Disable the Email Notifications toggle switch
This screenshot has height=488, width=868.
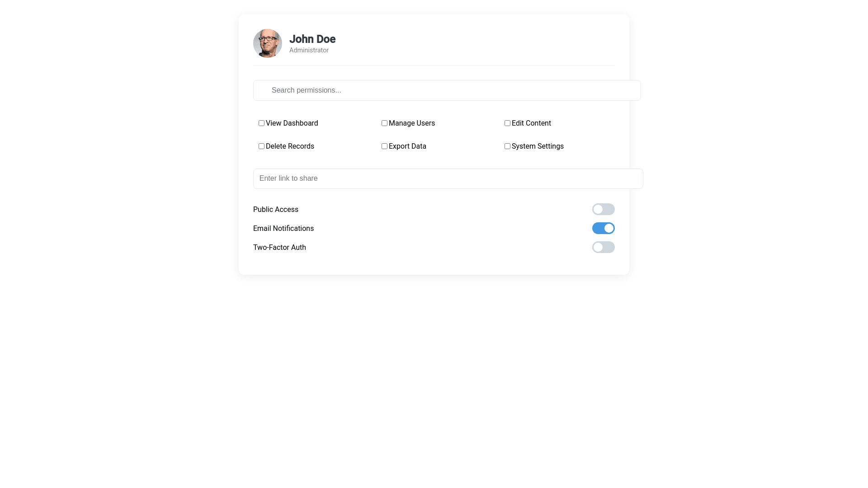click(603, 228)
